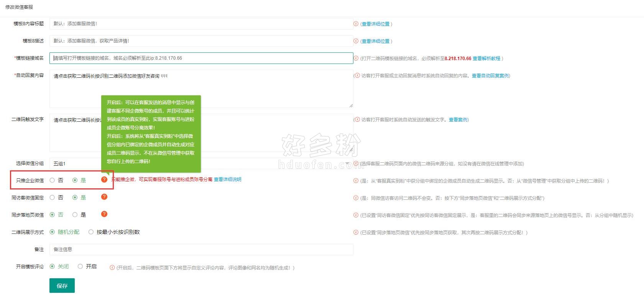644x302 pixels.
Task: Click into the 模板链接域名 input field
Action: click(x=201, y=58)
